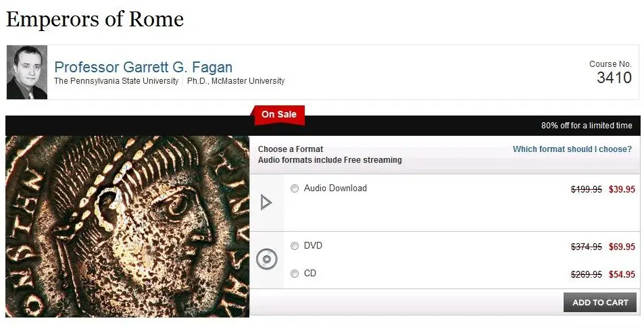Click course number 3410
The image size is (644, 329).
coord(614,78)
